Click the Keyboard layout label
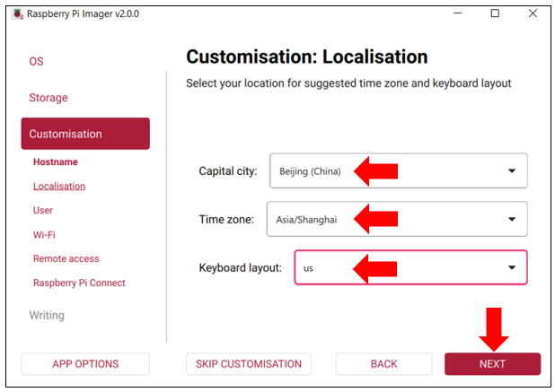This screenshot has width=555, height=392. [x=241, y=268]
